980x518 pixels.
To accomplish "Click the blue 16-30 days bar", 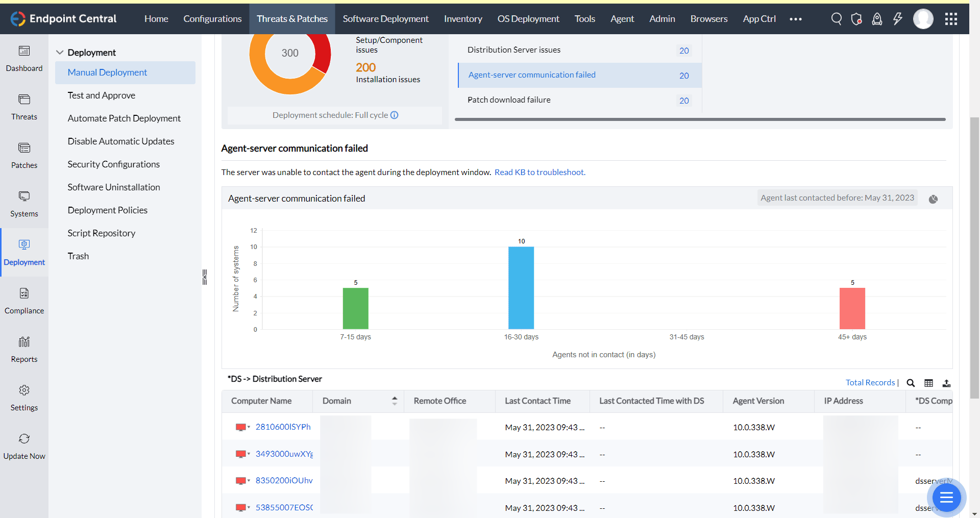I will pos(521,288).
